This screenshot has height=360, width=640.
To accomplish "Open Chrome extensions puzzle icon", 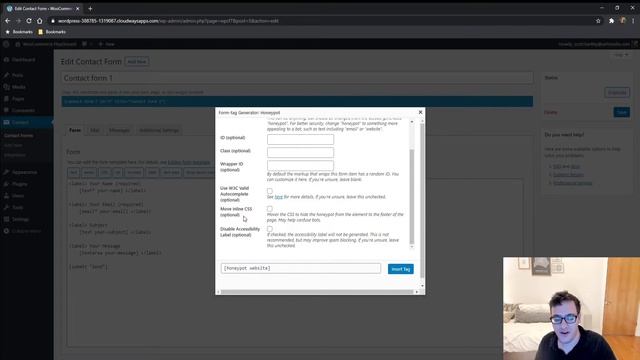I will [x=611, y=21].
